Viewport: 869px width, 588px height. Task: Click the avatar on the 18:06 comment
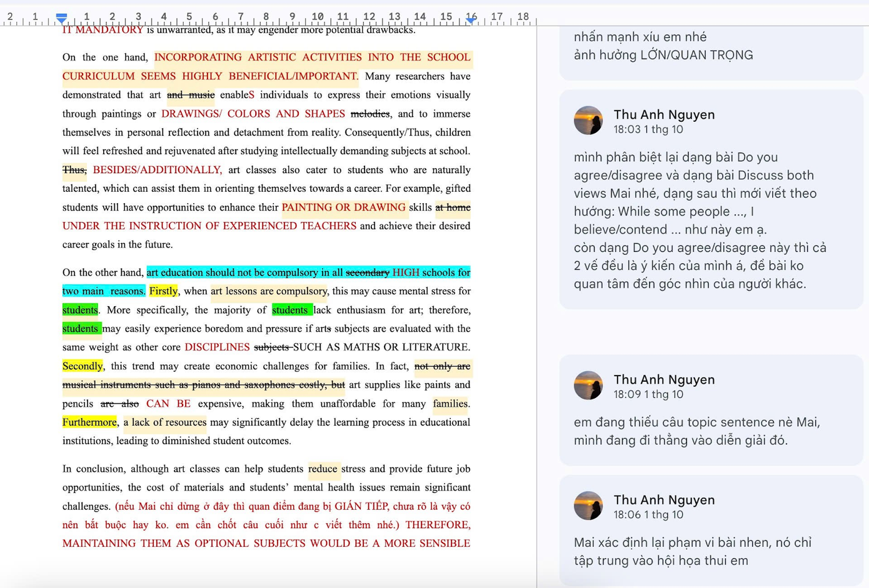click(x=588, y=506)
